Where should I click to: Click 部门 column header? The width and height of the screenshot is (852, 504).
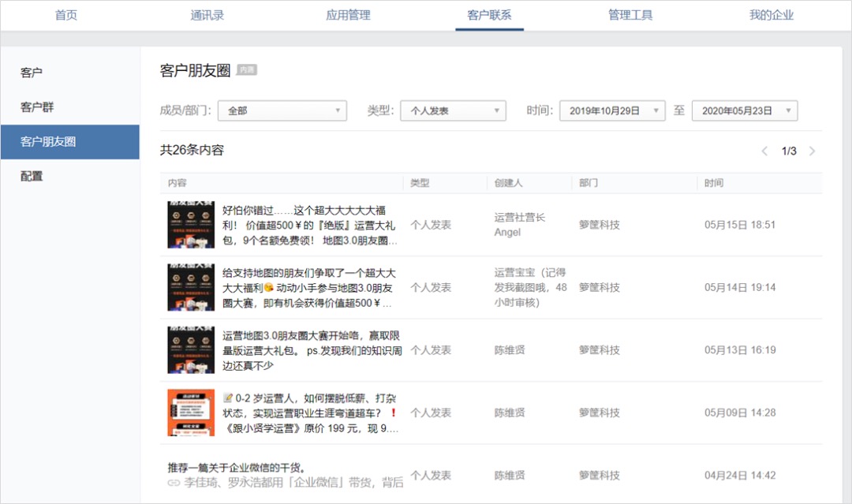pyautogui.click(x=589, y=183)
